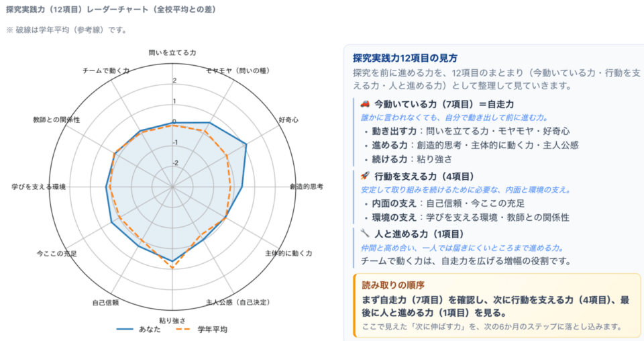Click the rocket emoji beside 行動を支える力
This screenshot has height=341, width=644.
365,177
